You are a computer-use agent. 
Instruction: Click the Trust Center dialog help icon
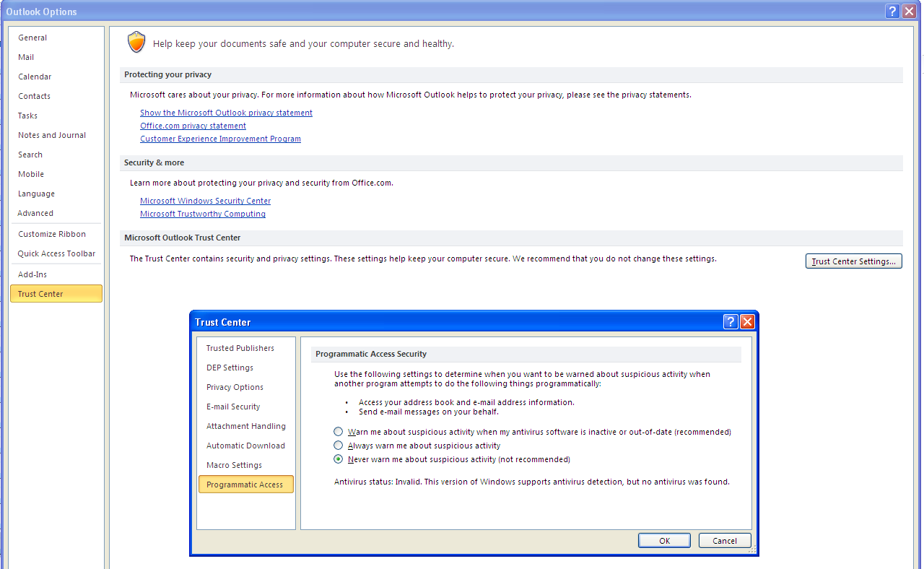731,322
